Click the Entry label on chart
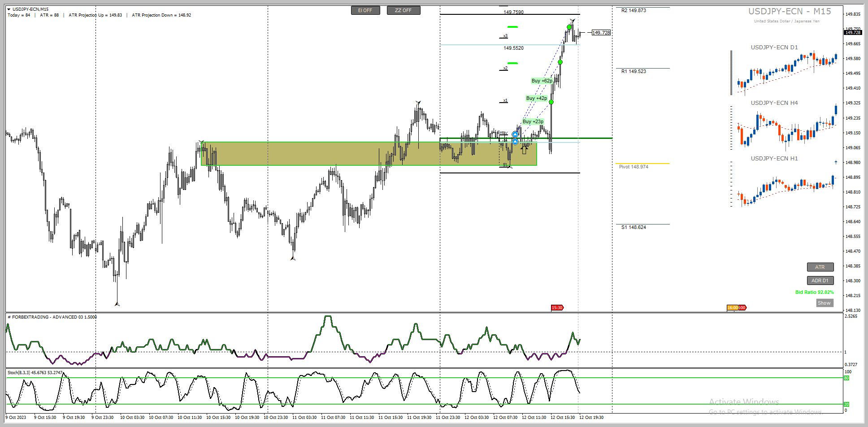The height and width of the screenshot is (427, 868). (x=502, y=133)
